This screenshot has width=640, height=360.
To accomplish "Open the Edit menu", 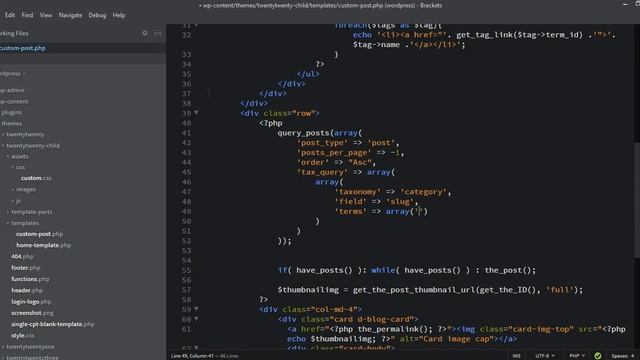I will tap(10, 15).
